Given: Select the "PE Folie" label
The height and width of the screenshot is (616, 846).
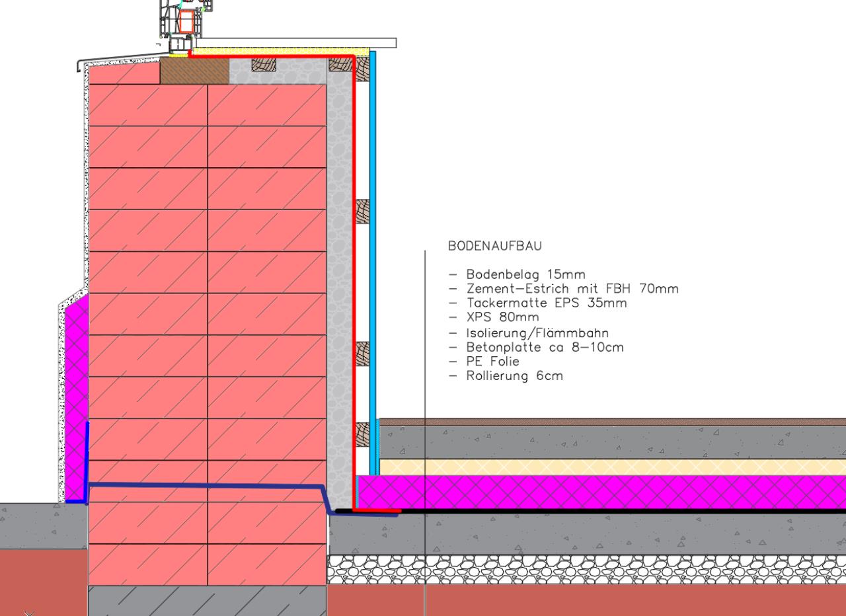Looking at the screenshot, I should 492,362.
